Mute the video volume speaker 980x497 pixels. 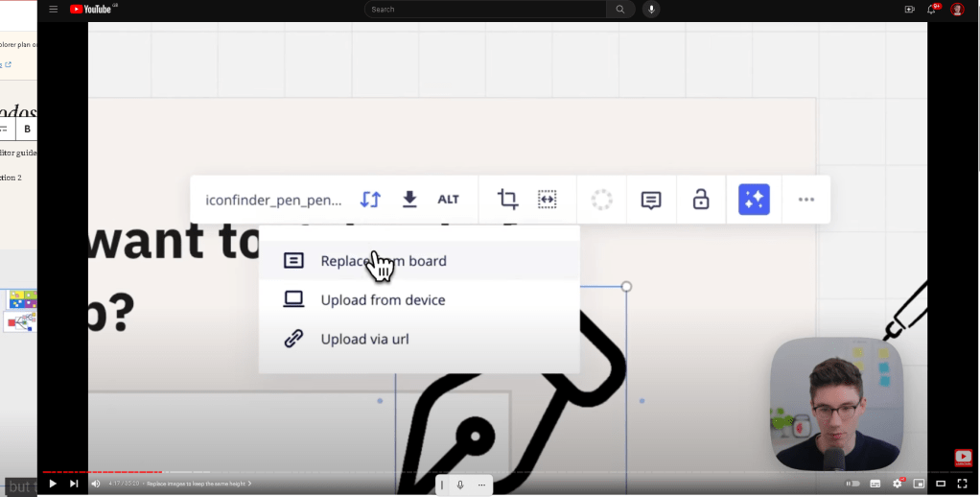click(96, 484)
